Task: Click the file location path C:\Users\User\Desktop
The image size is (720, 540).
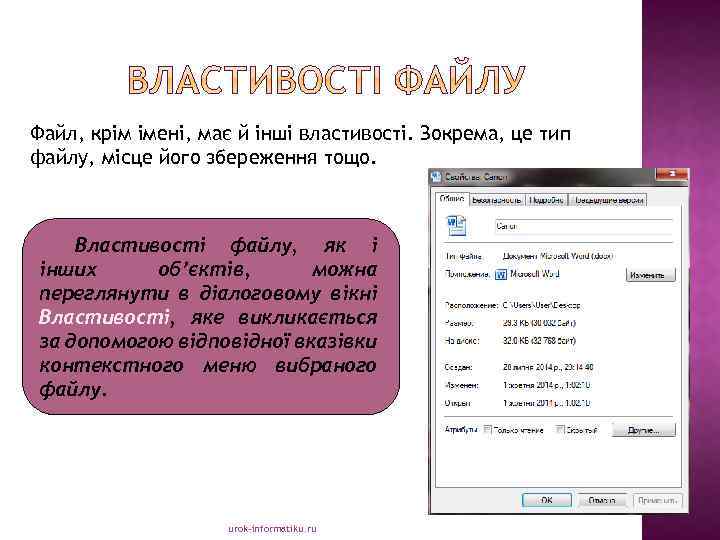Action: pos(541,305)
